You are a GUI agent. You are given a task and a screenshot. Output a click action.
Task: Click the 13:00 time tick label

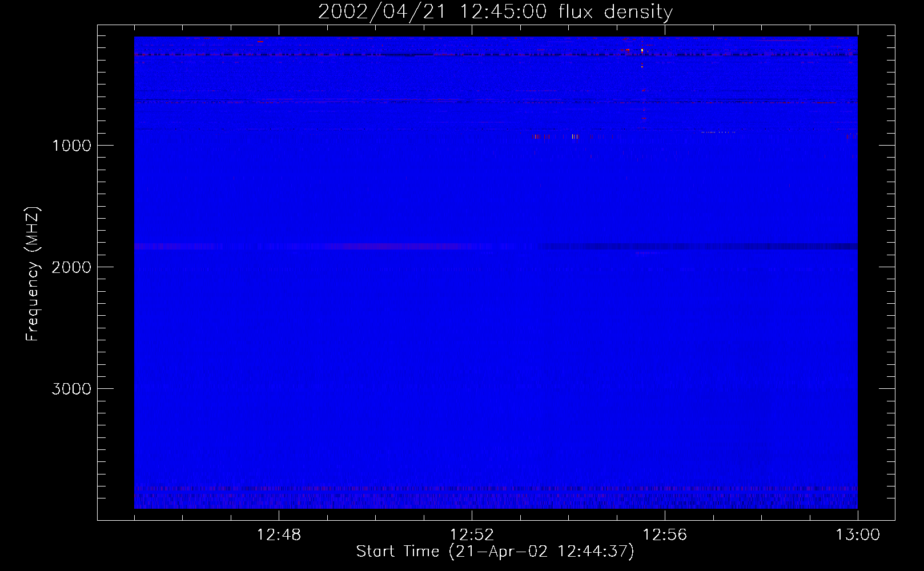click(857, 535)
